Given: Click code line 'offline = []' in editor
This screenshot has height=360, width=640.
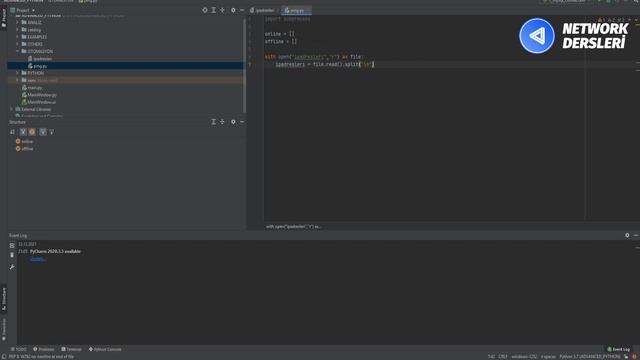Looking at the screenshot, I should [x=281, y=41].
